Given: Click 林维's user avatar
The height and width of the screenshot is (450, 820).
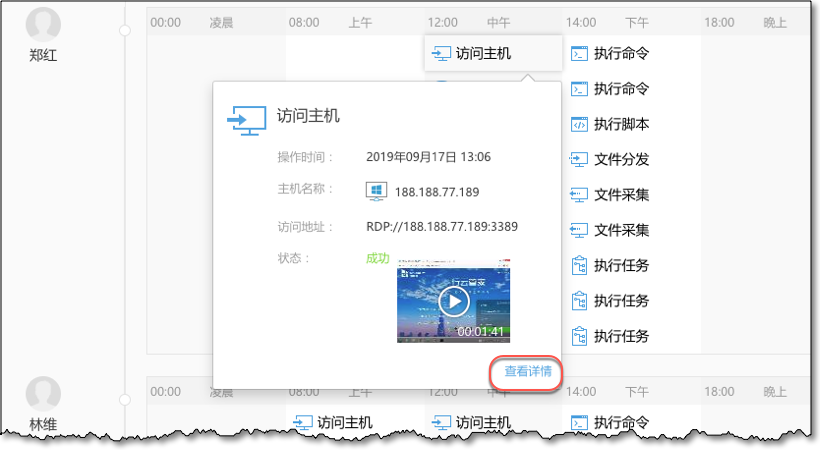Looking at the screenshot, I should coord(43,393).
